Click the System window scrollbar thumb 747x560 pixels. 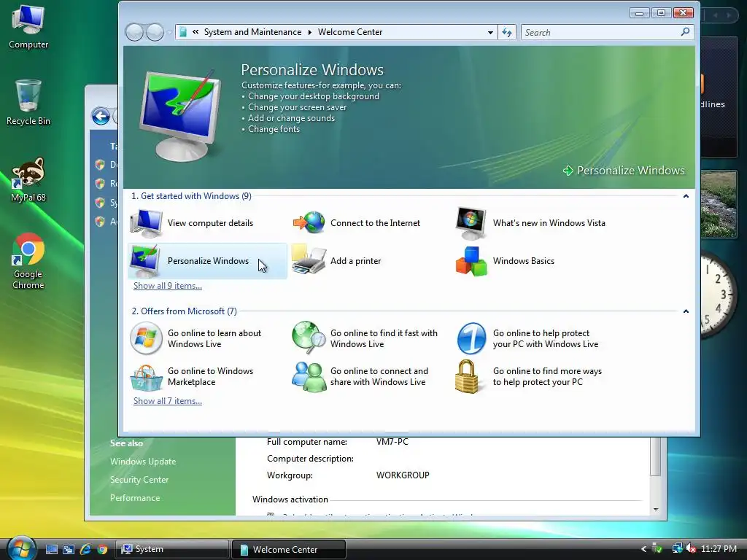point(656,456)
